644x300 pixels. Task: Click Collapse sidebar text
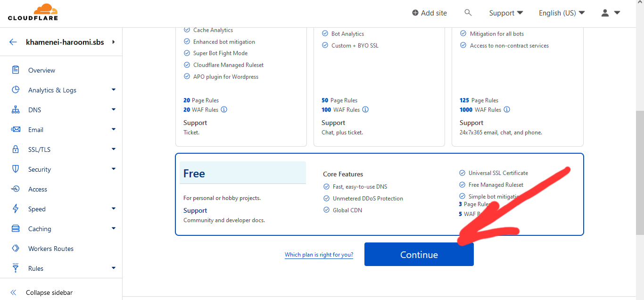(50, 292)
